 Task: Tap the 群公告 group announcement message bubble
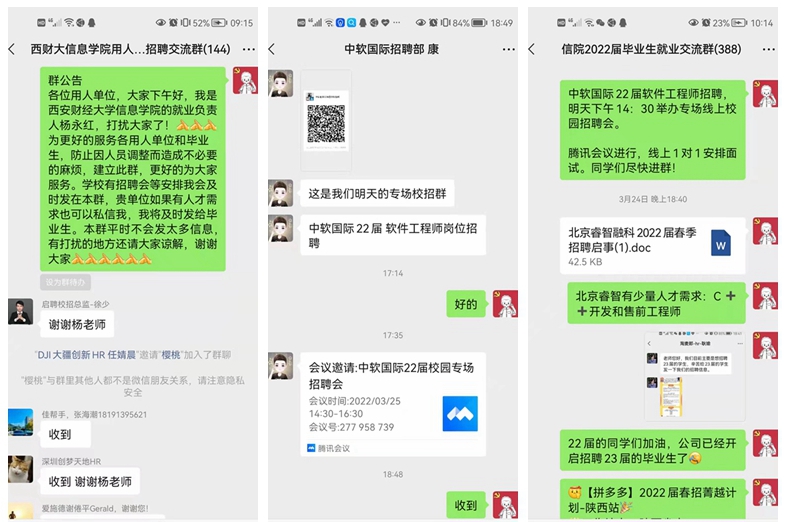coord(133,169)
